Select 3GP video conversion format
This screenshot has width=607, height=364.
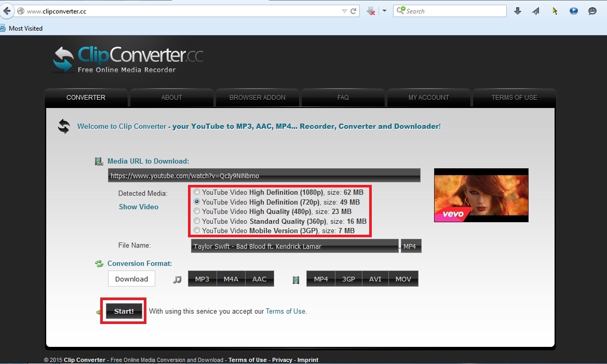pyautogui.click(x=348, y=279)
